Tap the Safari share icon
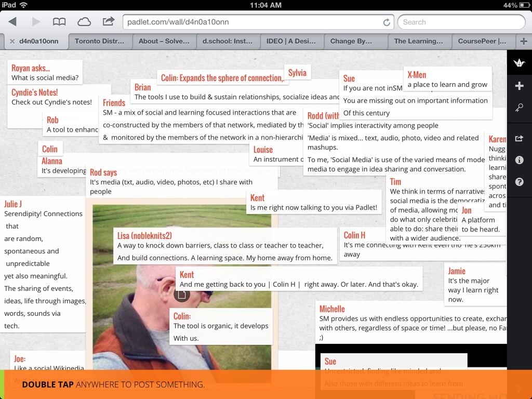Viewport: 532px width, 399px height. (109, 21)
